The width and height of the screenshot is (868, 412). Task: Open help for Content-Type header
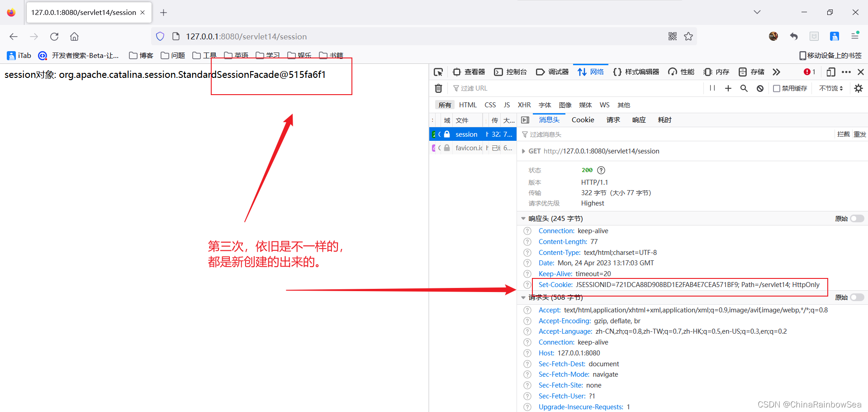coord(527,253)
